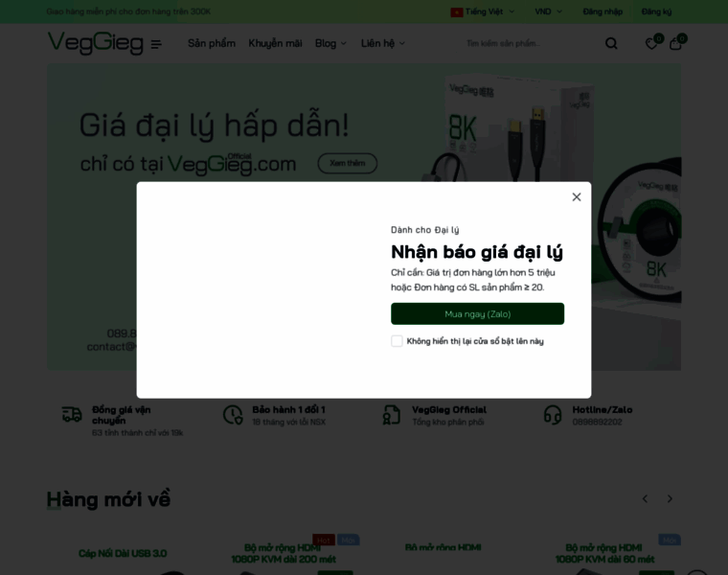Open the VegGieg logo homepage link
Screen dimensions: 728x575
click(96, 43)
